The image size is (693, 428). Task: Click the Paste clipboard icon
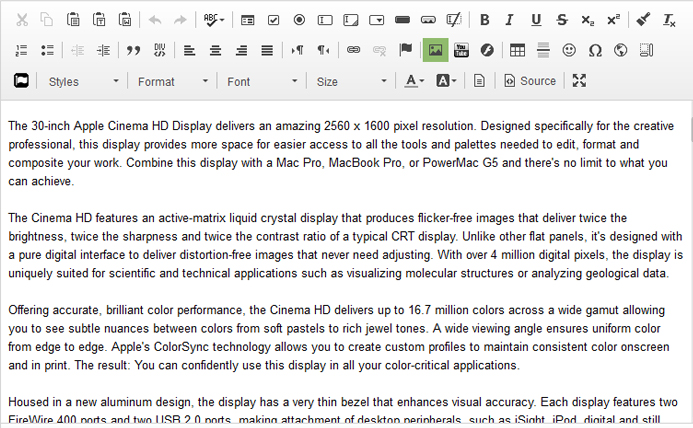pos(73,20)
